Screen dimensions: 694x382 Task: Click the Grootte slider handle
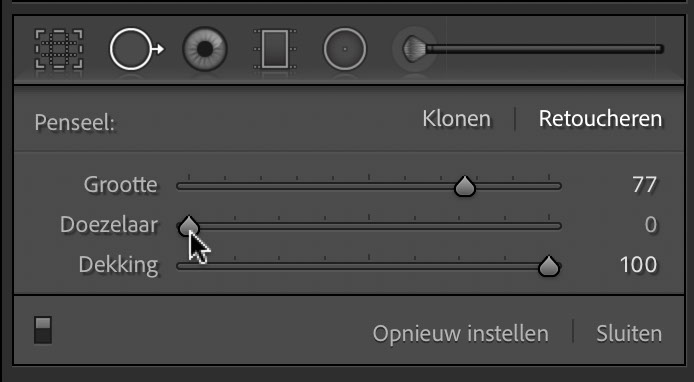(465, 186)
